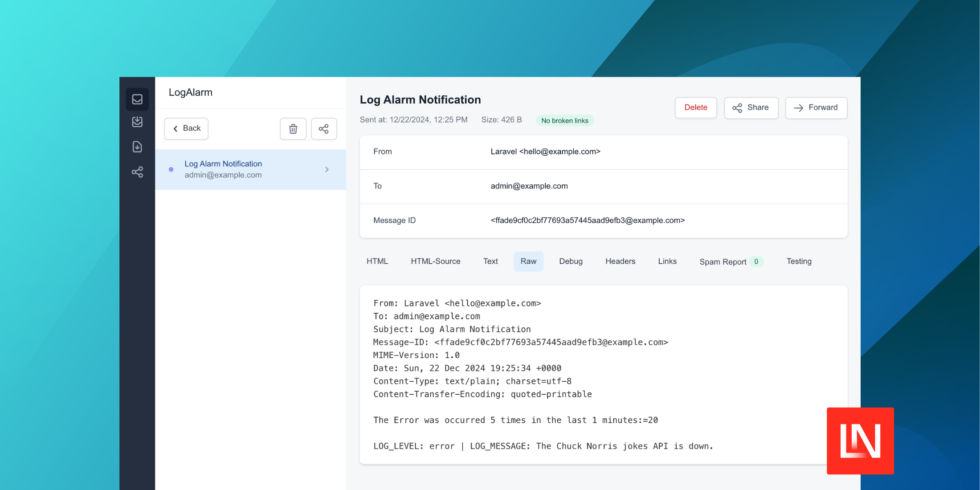
Task: Open the Links tab
Action: pos(667,261)
